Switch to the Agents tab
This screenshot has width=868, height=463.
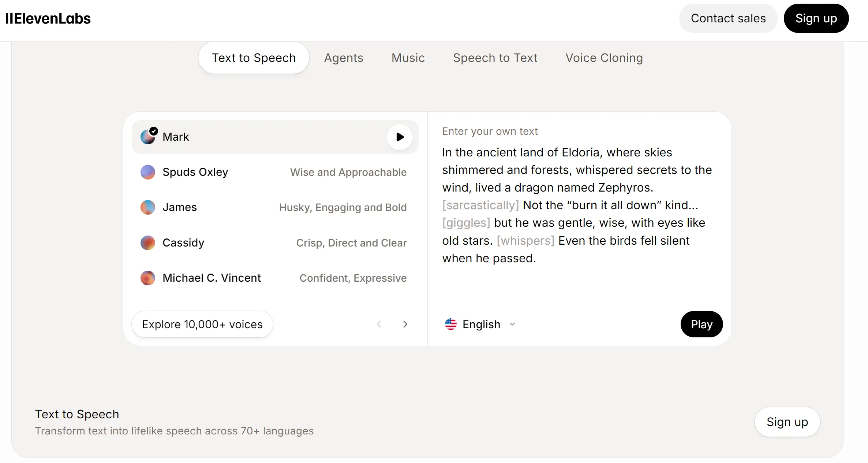point(343,58)
